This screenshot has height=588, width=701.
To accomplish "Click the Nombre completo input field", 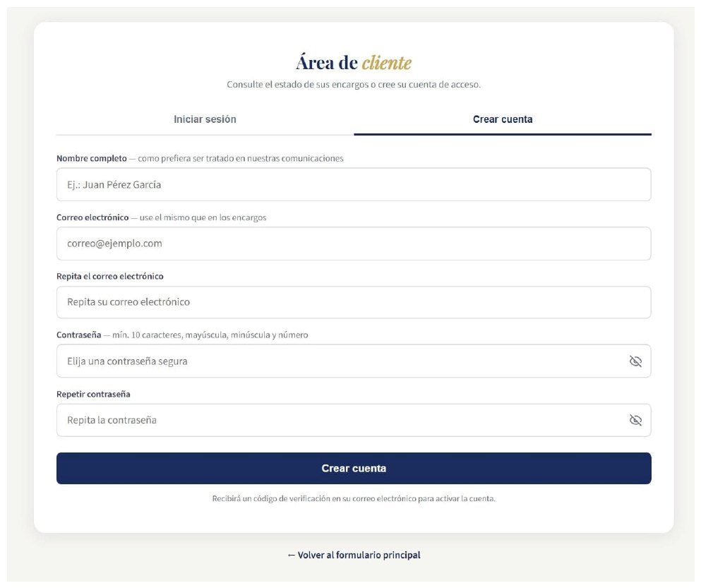I will click(x=354, y=185).
